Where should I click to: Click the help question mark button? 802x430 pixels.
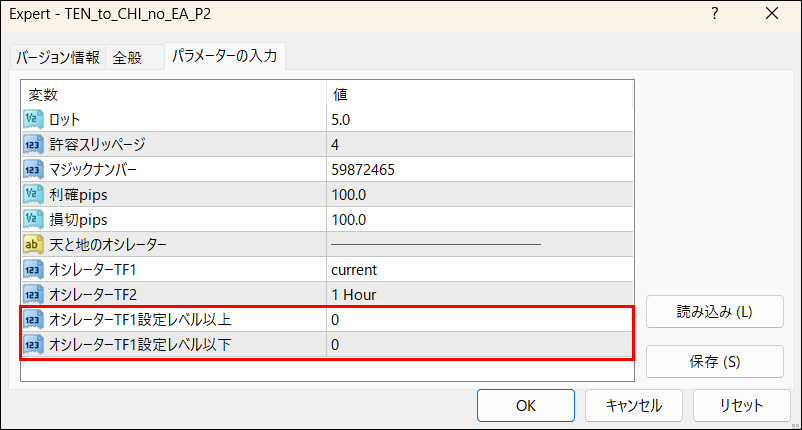tap(714, 14)
